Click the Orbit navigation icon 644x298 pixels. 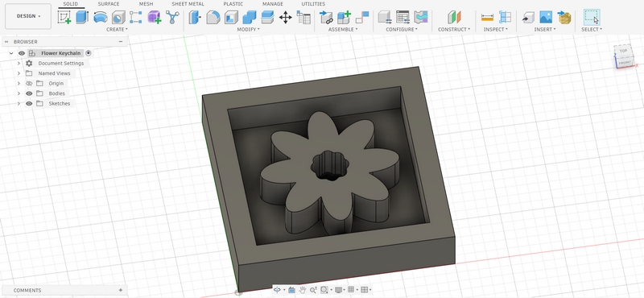(x=277, y=290)
